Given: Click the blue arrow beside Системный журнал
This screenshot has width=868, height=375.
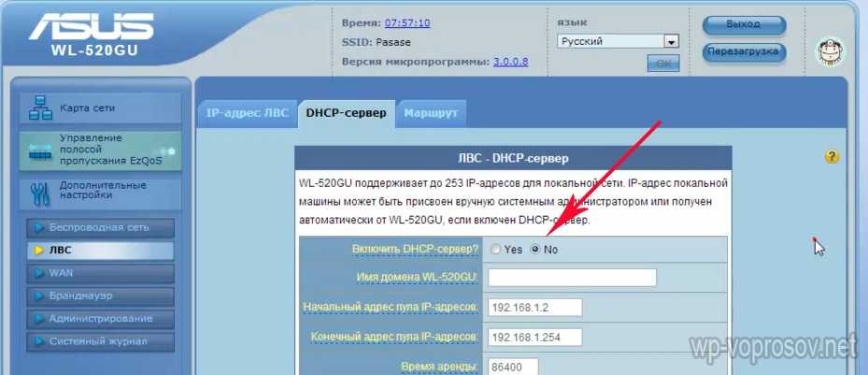Looking at the screenshot, I should [x=38, y=341].
